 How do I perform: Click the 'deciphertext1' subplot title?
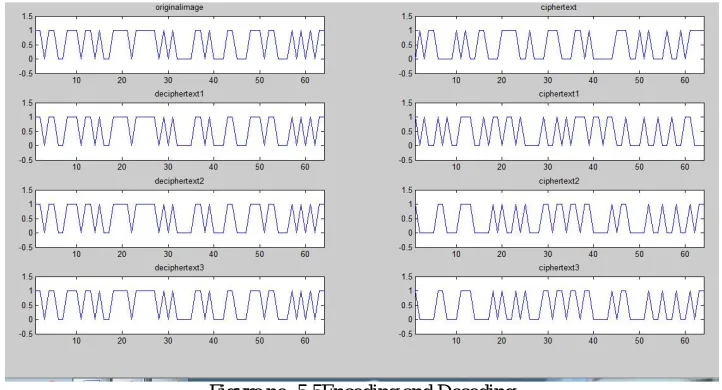[179, 94]
